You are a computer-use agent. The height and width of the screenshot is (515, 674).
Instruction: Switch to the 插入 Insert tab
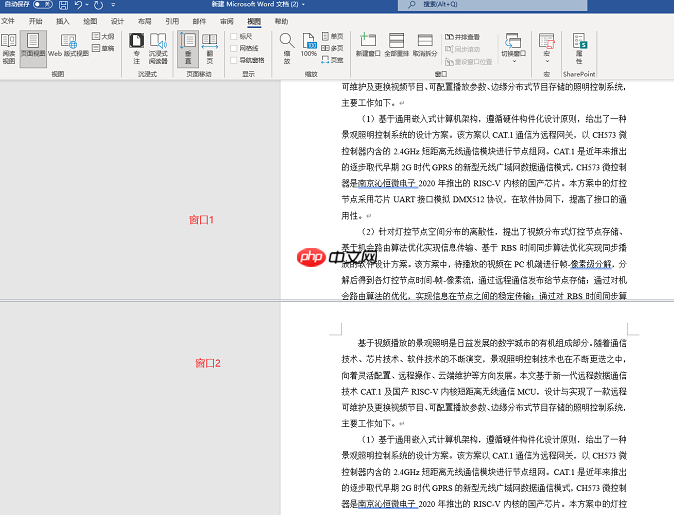tap(63, 21)
